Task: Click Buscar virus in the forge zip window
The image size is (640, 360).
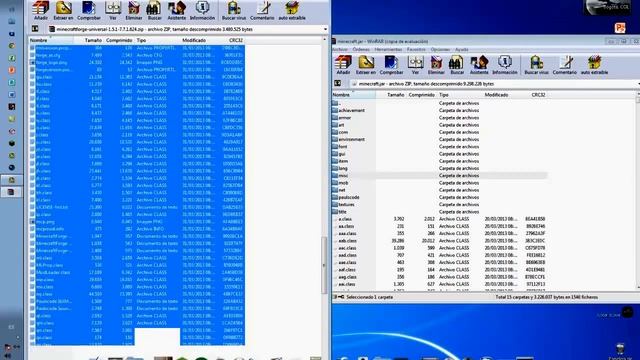Action: coord(234,10)
